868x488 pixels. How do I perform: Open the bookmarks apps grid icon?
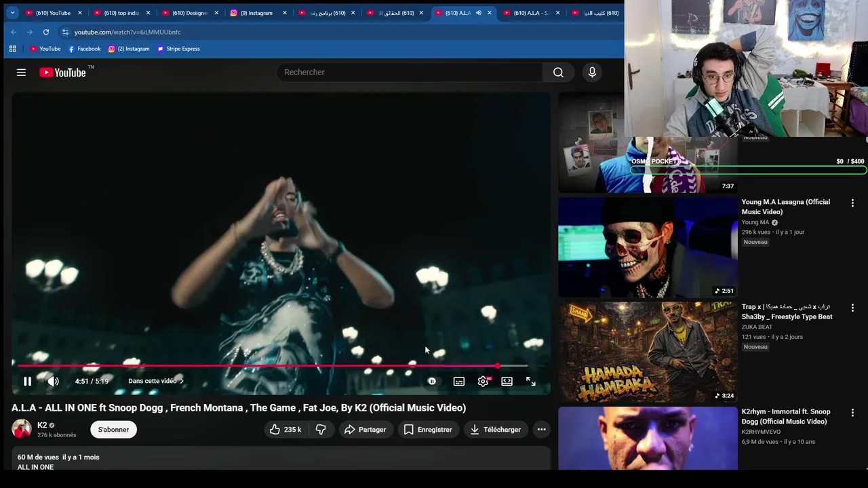pos(12,49)
